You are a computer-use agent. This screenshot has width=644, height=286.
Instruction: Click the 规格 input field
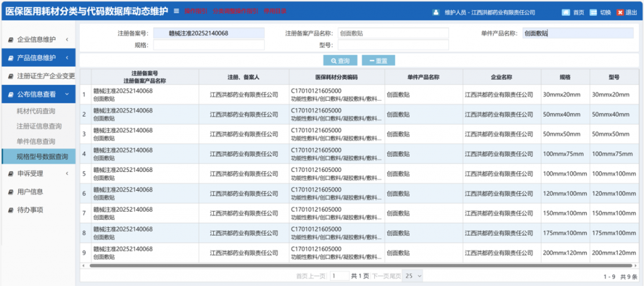click(209, 45)
